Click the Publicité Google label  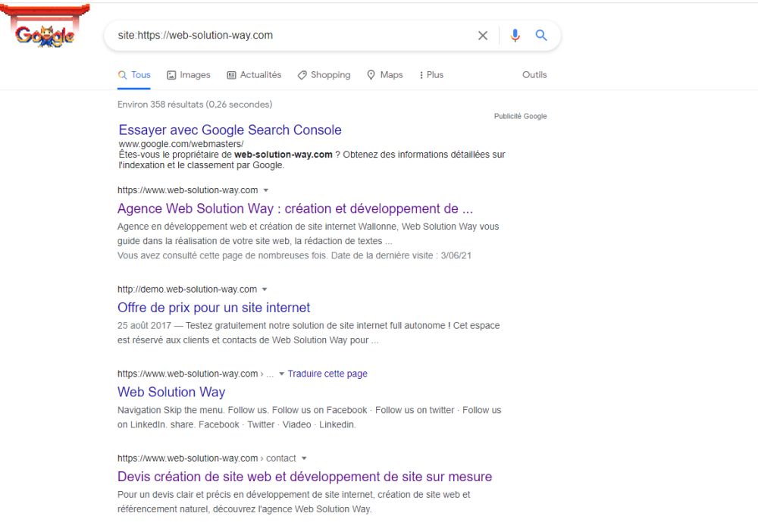tap(520, 116)
